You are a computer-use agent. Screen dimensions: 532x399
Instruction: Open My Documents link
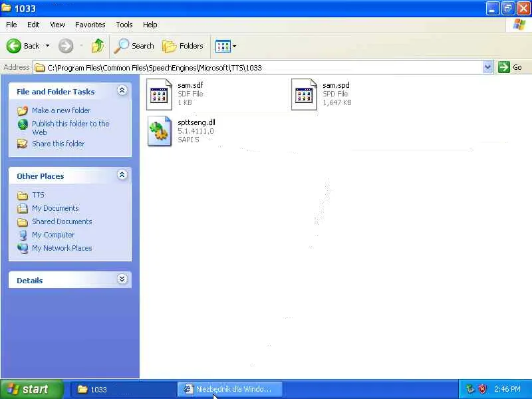point(55,208)
